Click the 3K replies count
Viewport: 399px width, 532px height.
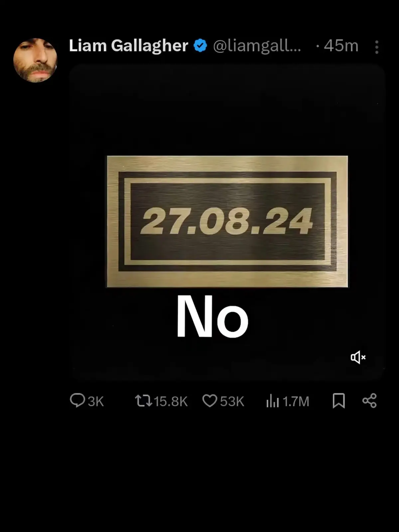coord(96,401)
